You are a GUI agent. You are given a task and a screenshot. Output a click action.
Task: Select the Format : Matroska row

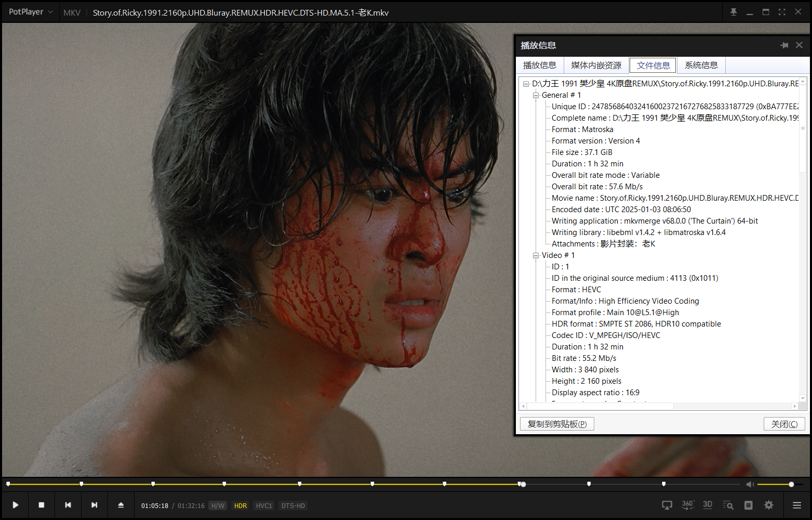click(582, 129)
